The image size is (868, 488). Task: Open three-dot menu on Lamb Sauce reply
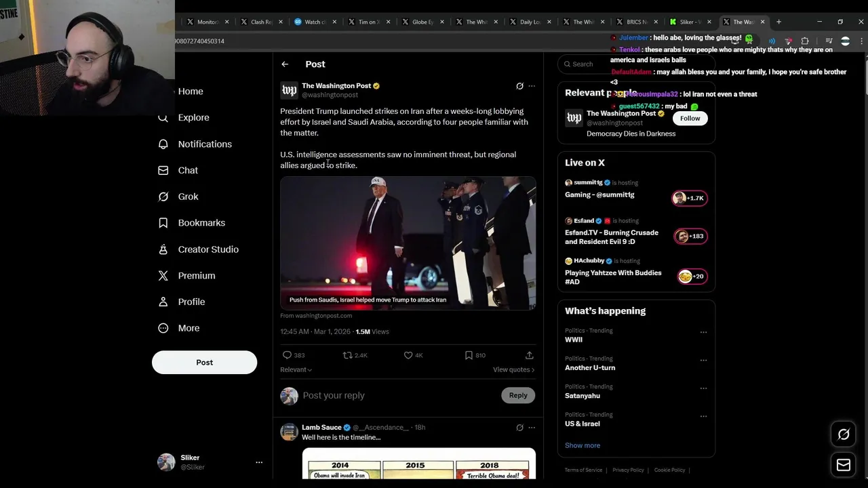pyautogui.click(x=532, y=428)
